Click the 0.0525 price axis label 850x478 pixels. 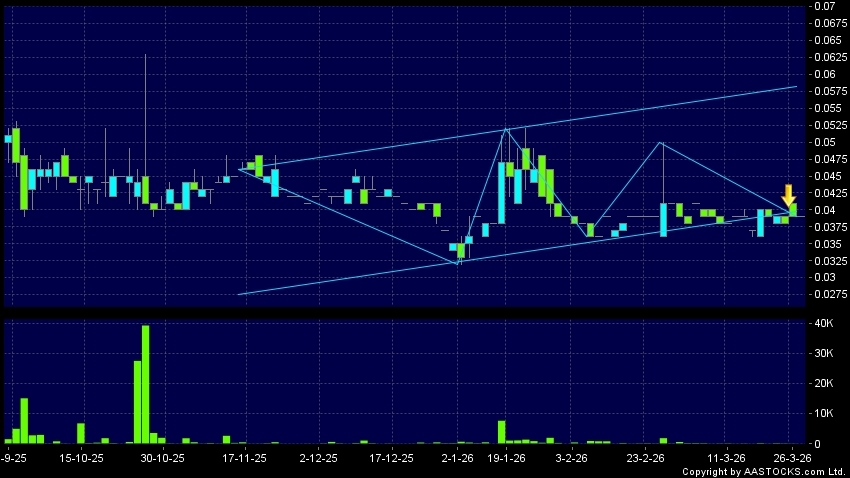(829, 125)
